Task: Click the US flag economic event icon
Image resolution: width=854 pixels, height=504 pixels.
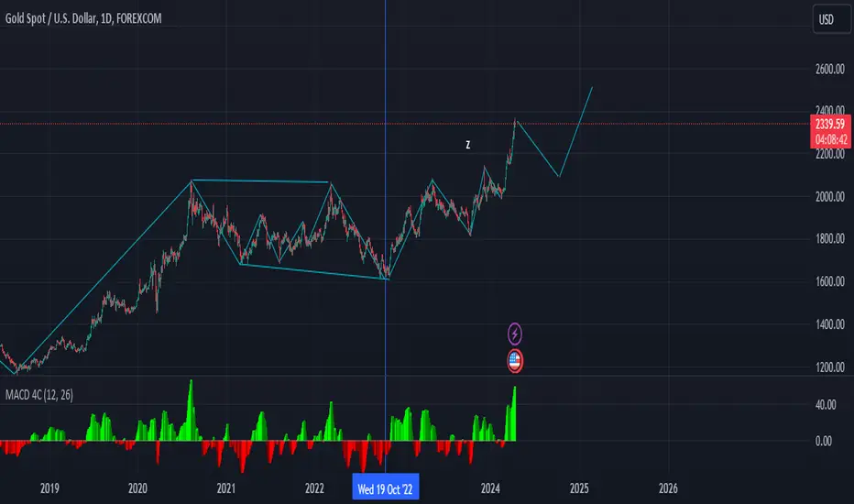Action: click(x=515, y=361)
